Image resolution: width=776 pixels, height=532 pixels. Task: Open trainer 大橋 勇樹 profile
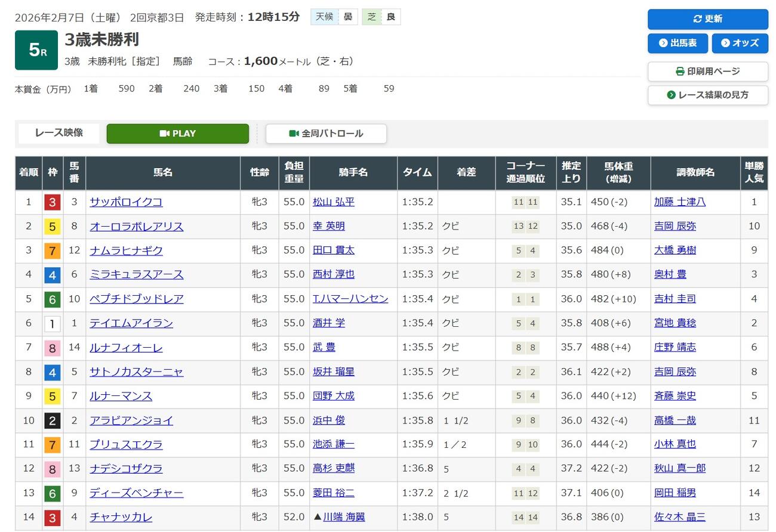click(x=675, y=250)
